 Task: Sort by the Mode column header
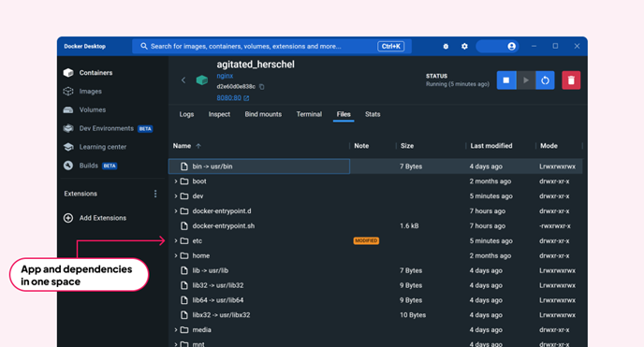point(549,146)
